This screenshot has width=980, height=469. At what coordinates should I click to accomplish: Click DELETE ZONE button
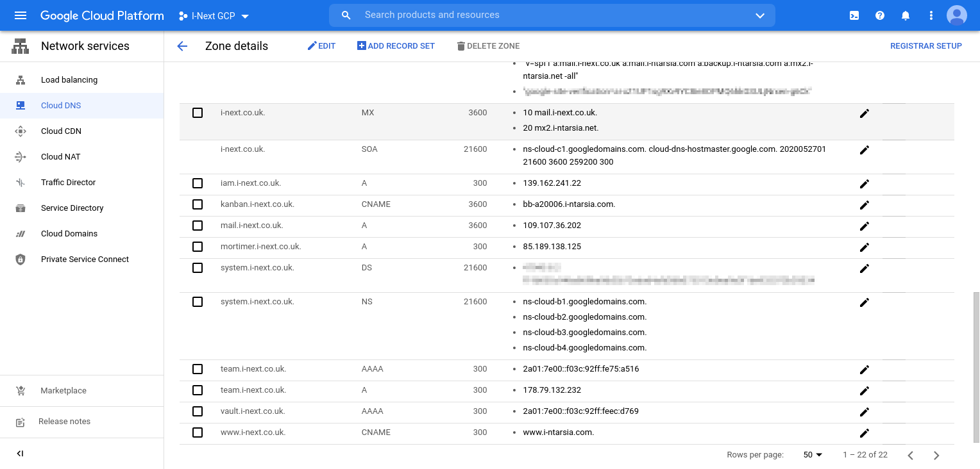coord(488,46)
